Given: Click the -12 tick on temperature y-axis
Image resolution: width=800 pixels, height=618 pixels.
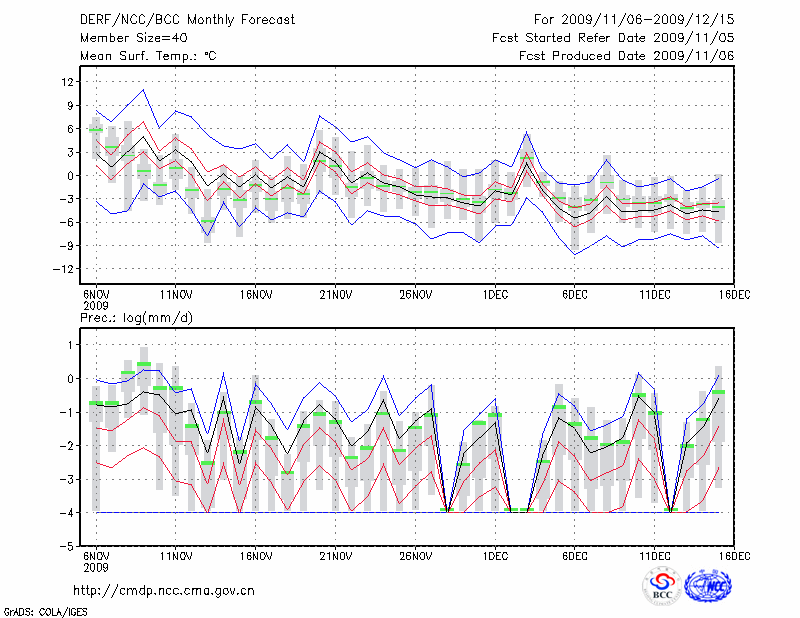Looking at the screenshot, I should coord(64,269).
